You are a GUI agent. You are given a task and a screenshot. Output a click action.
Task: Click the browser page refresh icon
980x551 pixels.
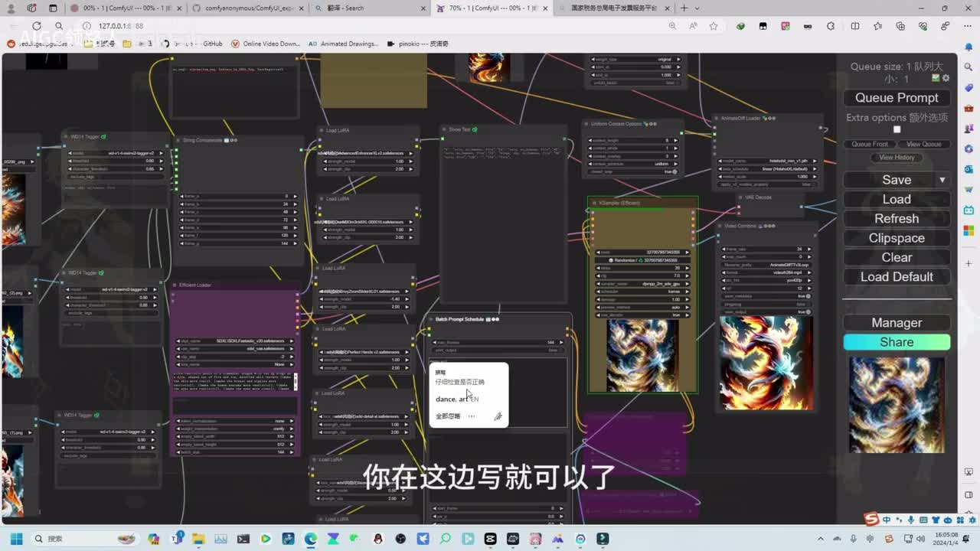tap(36, 26)
